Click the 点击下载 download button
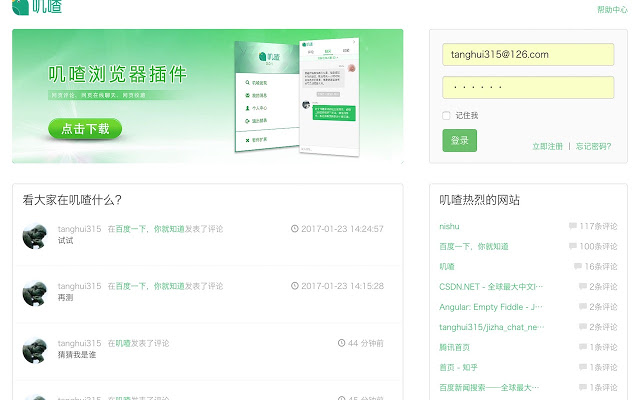The width and height of the screenshot is (640, 400). pos(85,129)
